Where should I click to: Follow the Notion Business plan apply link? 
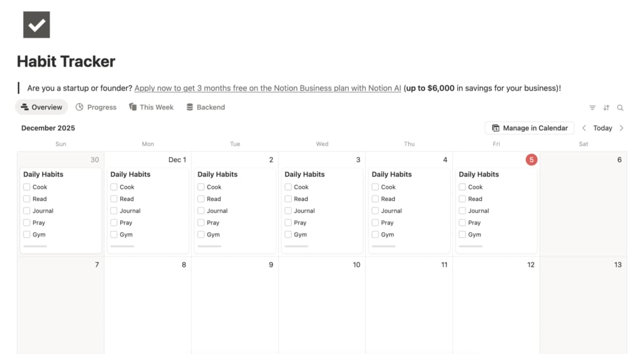click(x=267, y=88)
